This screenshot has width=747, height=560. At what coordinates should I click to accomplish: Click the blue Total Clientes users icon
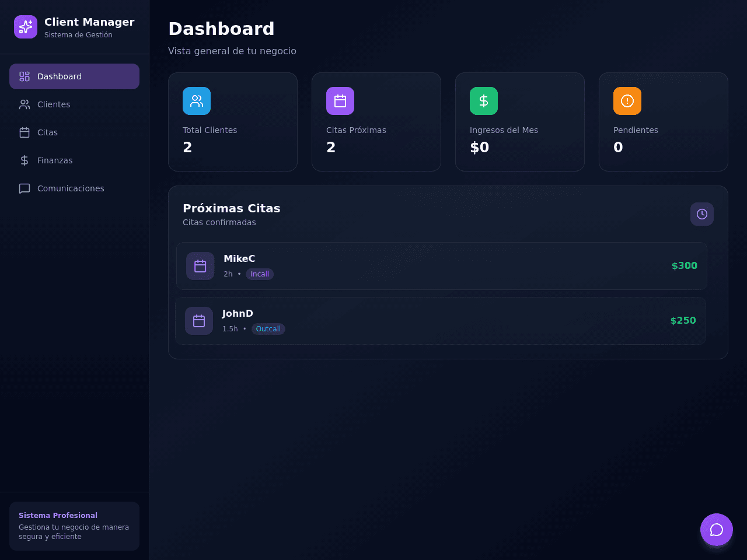coord(197,101)
